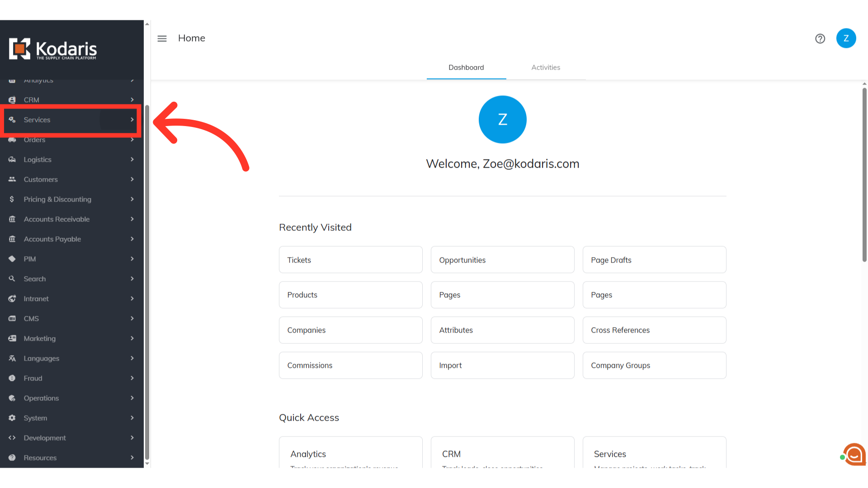Click the Search magnifier icon in sidebar

click(12, 279)
